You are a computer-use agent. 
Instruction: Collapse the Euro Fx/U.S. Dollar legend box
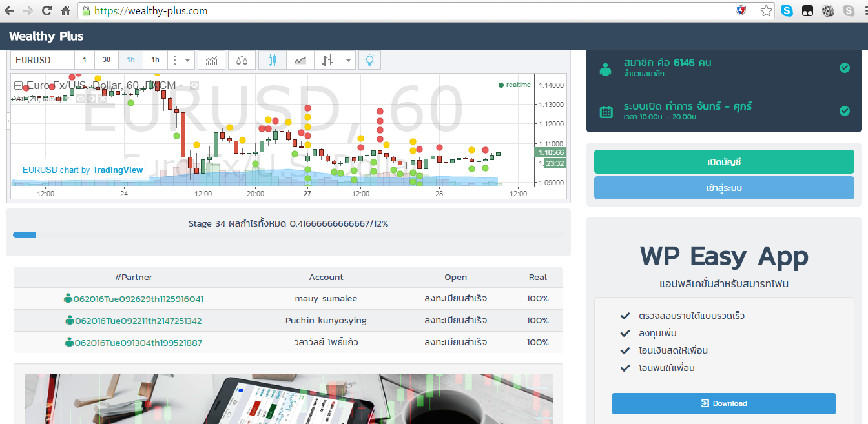click(x=19, y=85)
